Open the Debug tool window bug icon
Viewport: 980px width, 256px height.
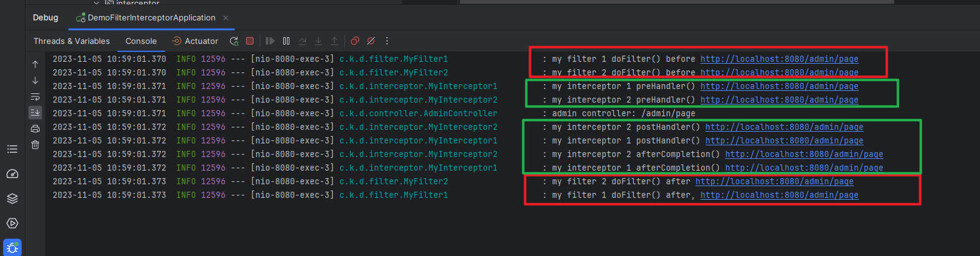tap(12, 247)
